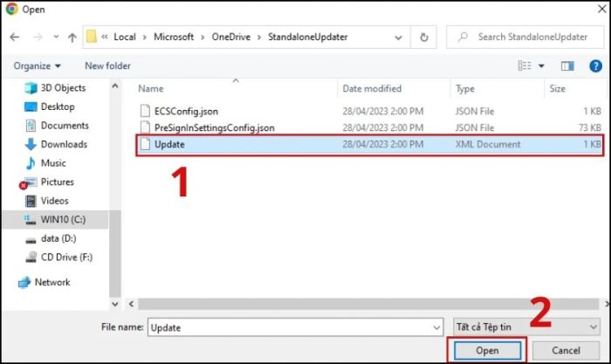Image resolution: width=611 pixels, height=364 pixels.
Task: Click the PreSignInSettingsConfig.json file icon
Action: pyautogui.click(x=145, y=127)
